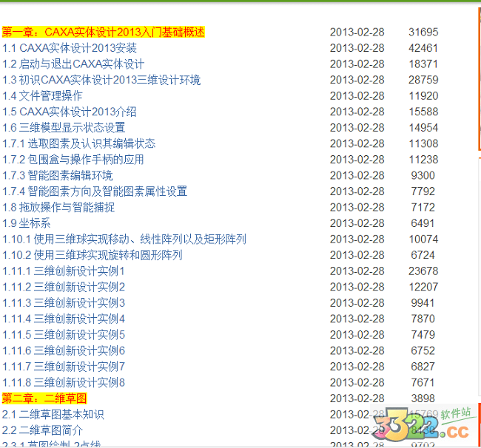Click view count 12207

click(x=423, y=287)
